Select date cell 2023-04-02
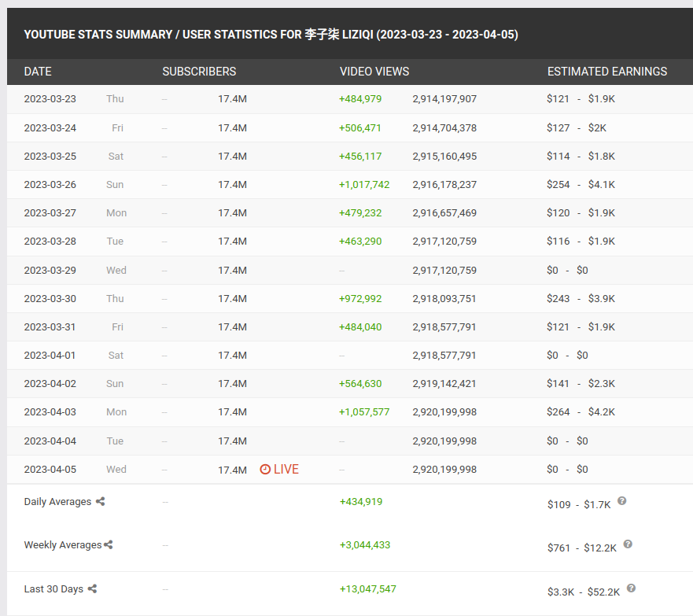This screenshot has height=616, width=693. (x=50, y=384)
